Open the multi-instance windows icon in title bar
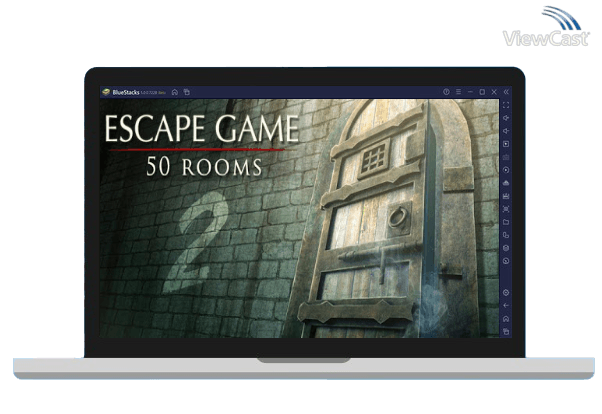This screenshot has width=602, height=414. point(187,92)
